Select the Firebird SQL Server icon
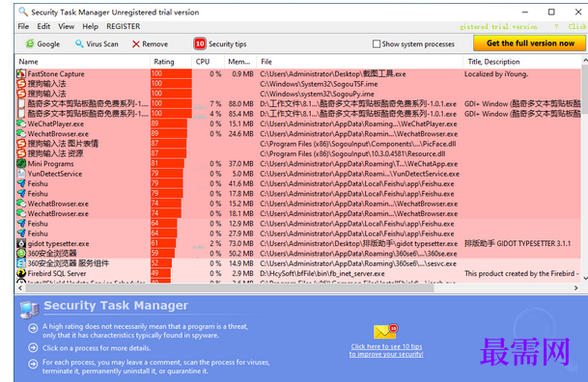The height and width of the screenshot is (382, 588). coord(21,273)
